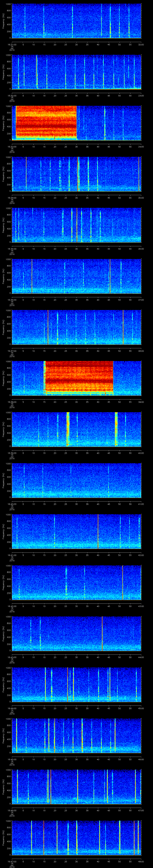Click the 16:37:00 start time label
Viewport: 153px width, 868px height.
click(12, 351)
